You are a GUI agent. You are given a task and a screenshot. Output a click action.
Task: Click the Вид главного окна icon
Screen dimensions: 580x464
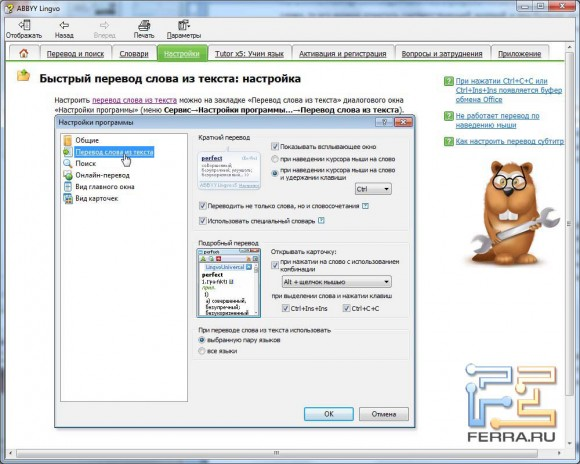click(67, 186)
